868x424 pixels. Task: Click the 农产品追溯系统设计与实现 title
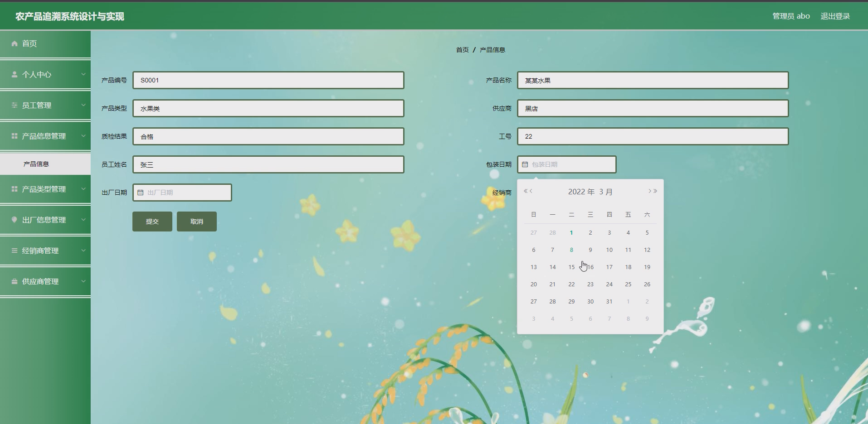tap(70, 16)
